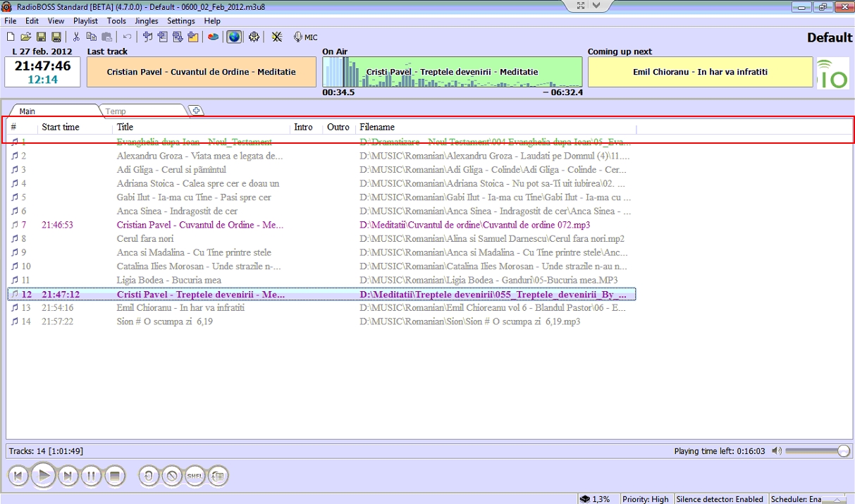
Task: Mute audio via the speaker icon
Action: [x=776, y=451]
